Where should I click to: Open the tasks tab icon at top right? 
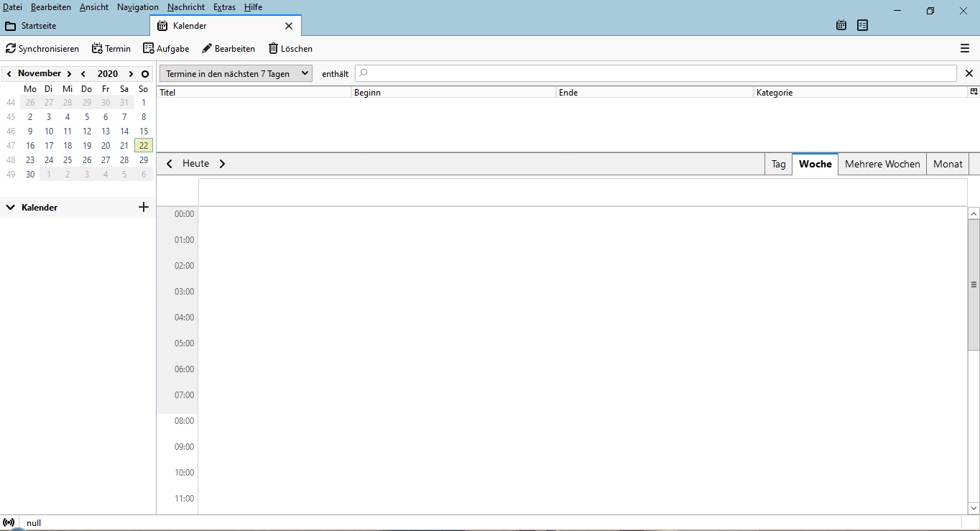pos(862,26)
